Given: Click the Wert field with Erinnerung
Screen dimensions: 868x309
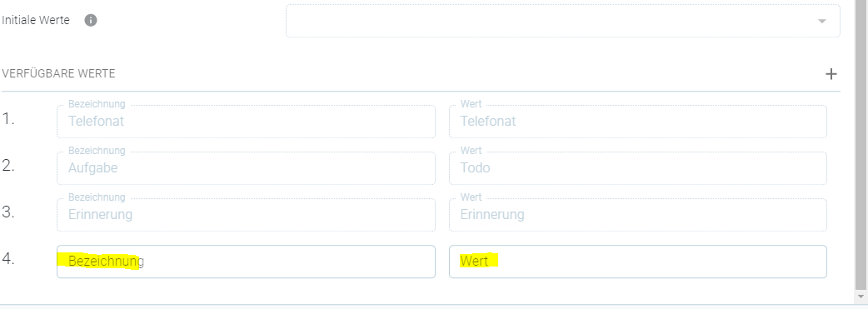Looking at the screenshot, I should 638,214.
